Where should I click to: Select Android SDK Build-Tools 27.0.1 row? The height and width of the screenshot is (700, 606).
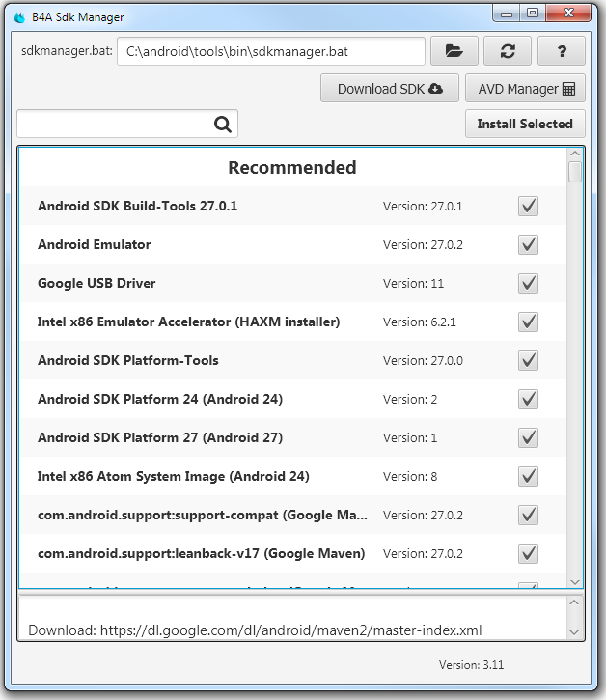(x=293, y=206)
